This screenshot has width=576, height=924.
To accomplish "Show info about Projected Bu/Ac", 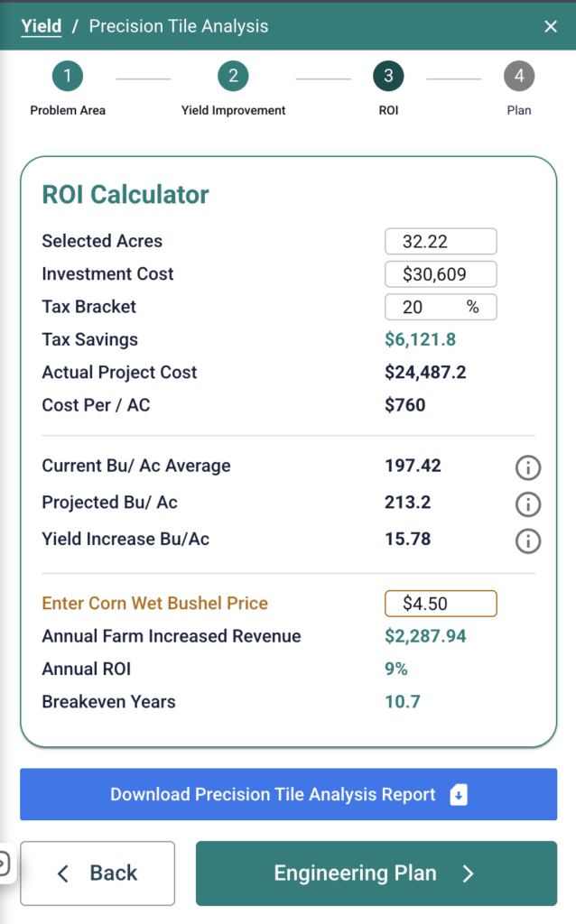I will click(x=527, y=504).
